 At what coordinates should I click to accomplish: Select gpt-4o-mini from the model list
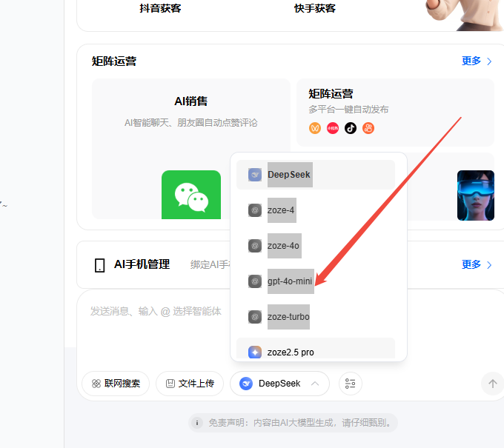291,281
